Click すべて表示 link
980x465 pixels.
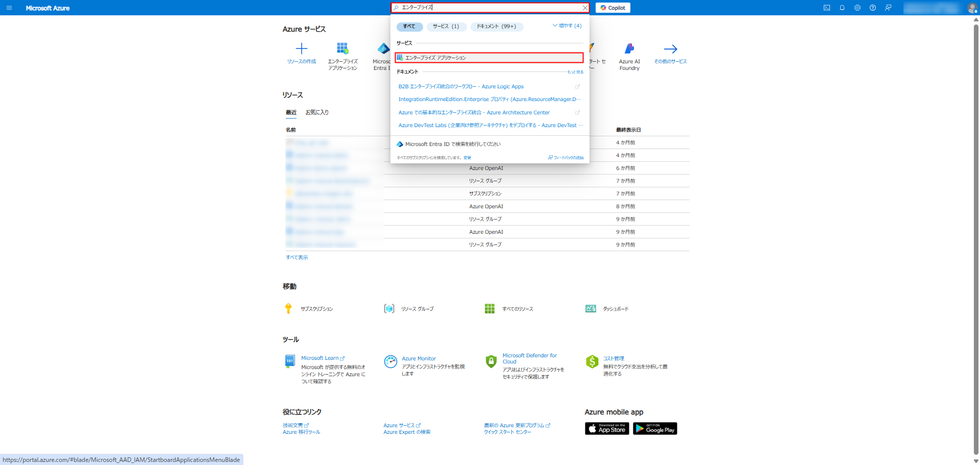click(297, 258)
